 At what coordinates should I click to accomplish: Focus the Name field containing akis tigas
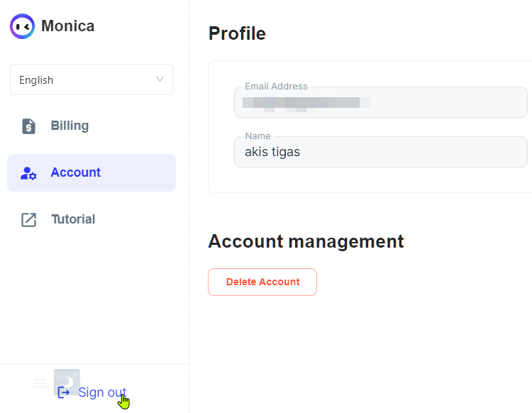[380, 152]
